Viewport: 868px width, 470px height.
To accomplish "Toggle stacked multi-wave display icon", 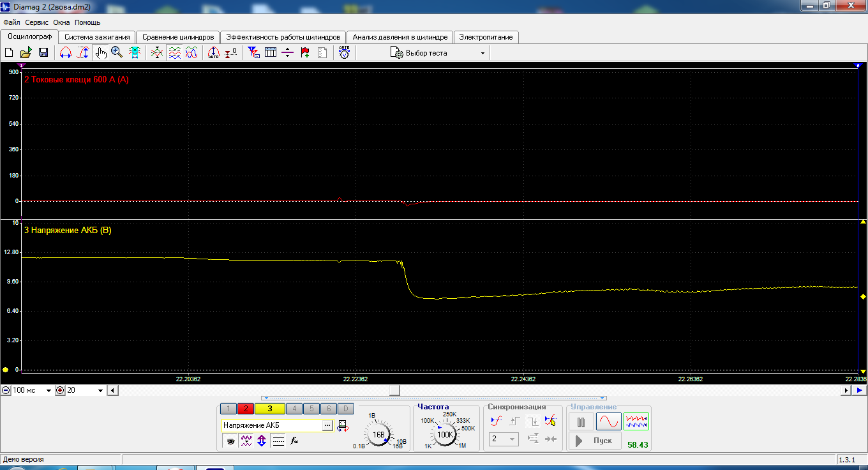I will click(x=174, y=53).
